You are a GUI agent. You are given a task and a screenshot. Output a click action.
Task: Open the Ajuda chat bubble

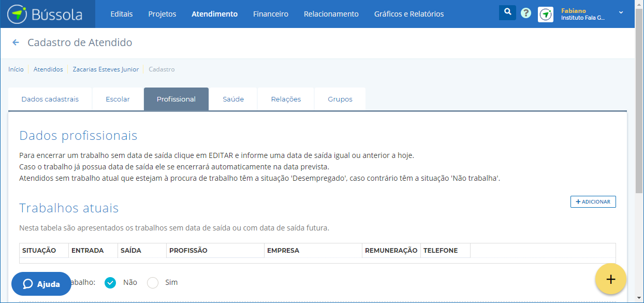tap(41, 283)
